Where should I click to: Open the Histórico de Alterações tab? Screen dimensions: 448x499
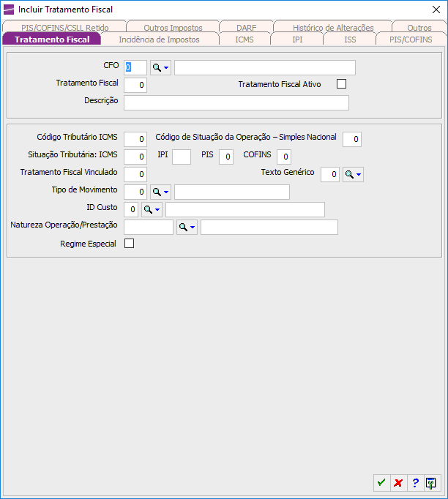coord(333,28)
